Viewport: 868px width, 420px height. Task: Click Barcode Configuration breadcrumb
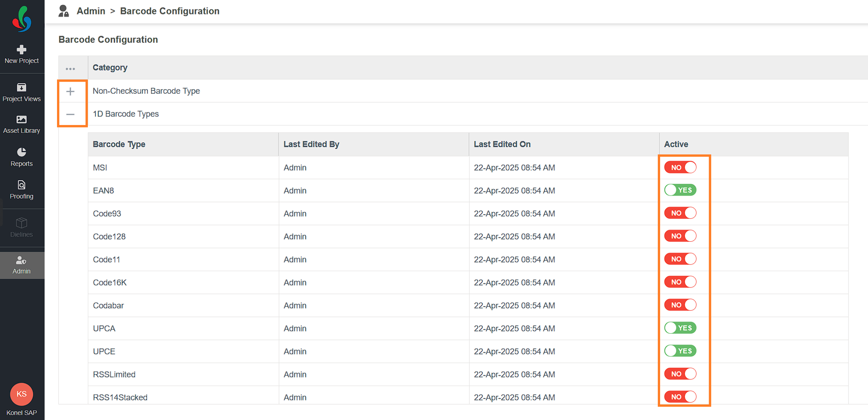(x=170, y=11)
